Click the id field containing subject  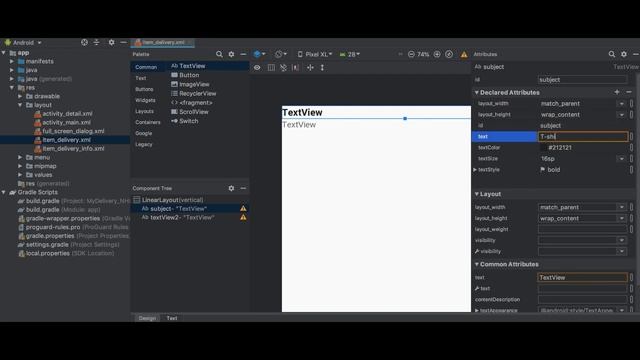(x=582, y=80)
